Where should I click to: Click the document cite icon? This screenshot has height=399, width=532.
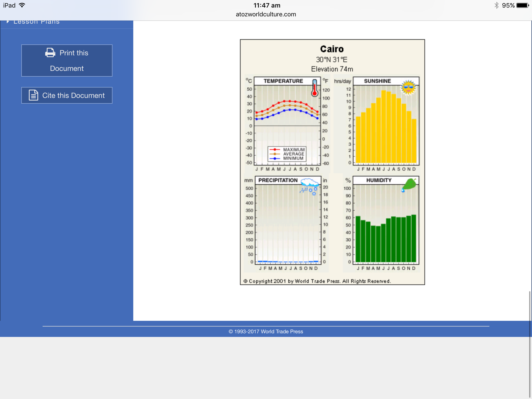tap(34, 95)
